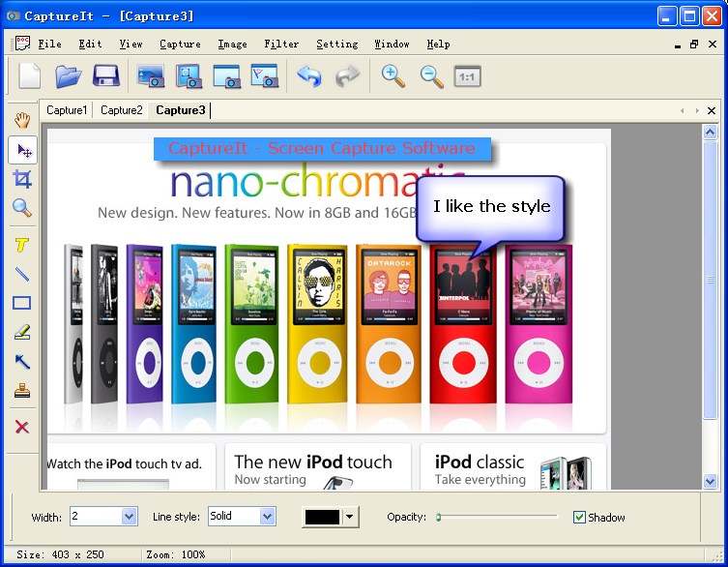Zoom in with the plus magnifier

coord(393,75)
